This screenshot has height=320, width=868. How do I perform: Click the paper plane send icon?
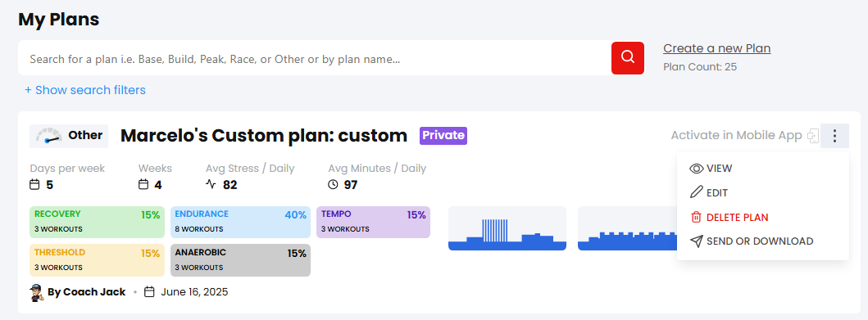pyautogui.click(x=697, y=241)
